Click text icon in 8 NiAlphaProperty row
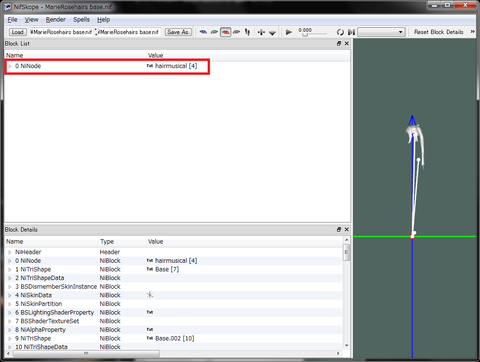The height and width of the screenshot is (362, 480). click(150, 329)
